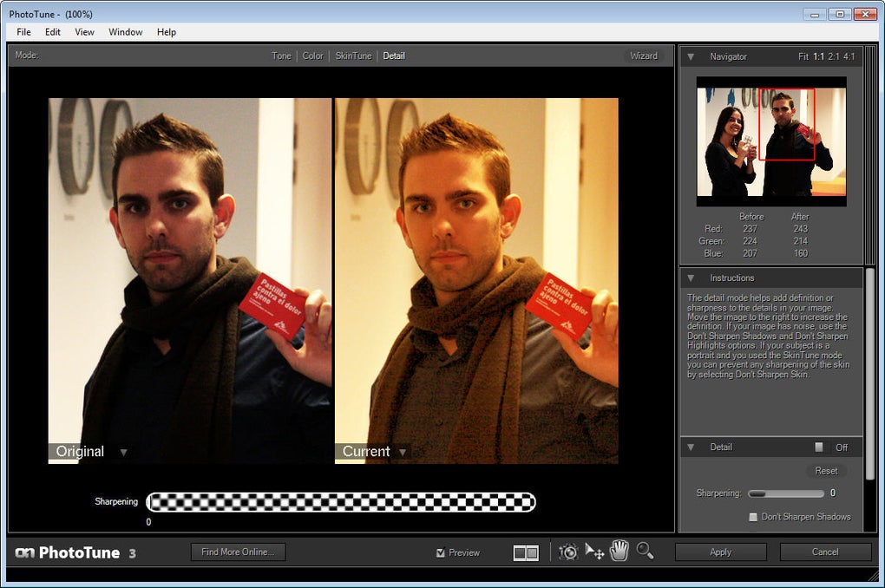The width and height of the screenshot is (885, 588).
Task: Switch the Detail panel Off
Action: [x=819, y=447]
